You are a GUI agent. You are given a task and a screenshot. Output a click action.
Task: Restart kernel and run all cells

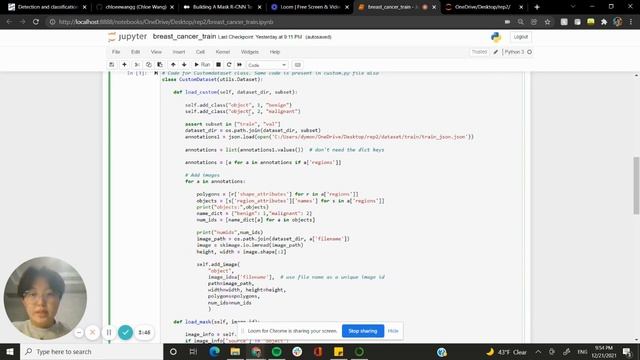(240, 64)
